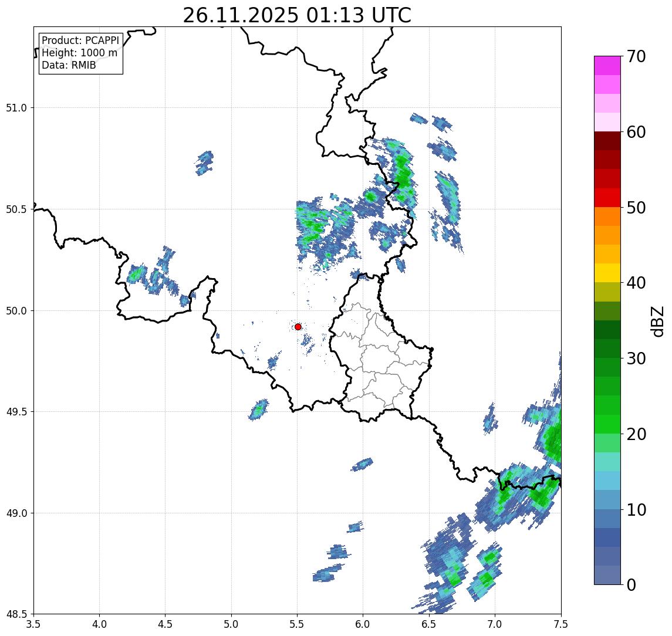Image resolution: width=672 pixels, height=636 pixels.
Task: Select the 'Product: PCAPPI' legend text
Action: 80,40
